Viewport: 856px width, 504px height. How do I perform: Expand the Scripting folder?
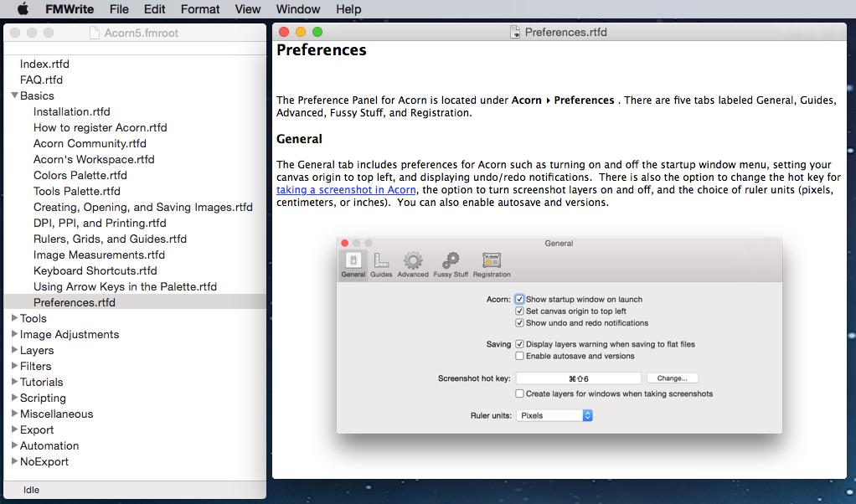[15, 398]
